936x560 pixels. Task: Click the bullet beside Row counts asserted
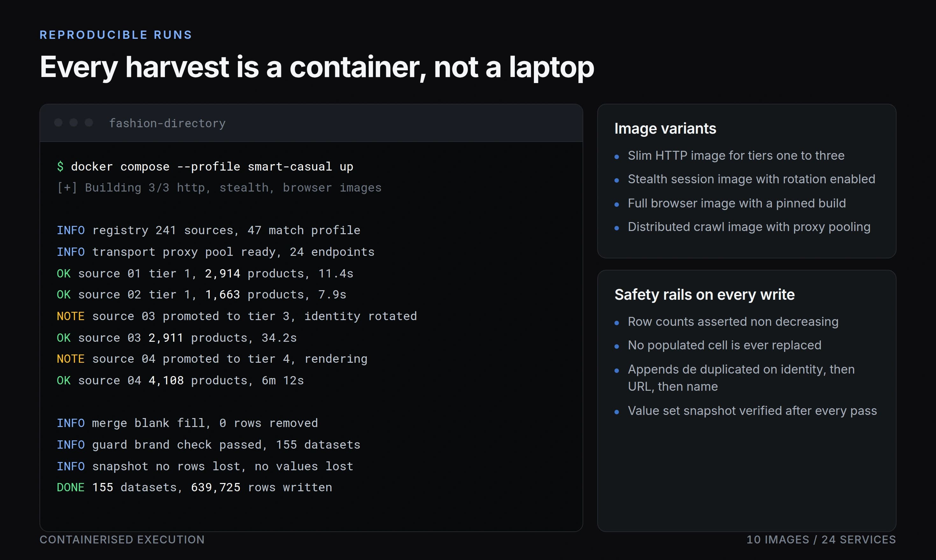coord(617,323)
